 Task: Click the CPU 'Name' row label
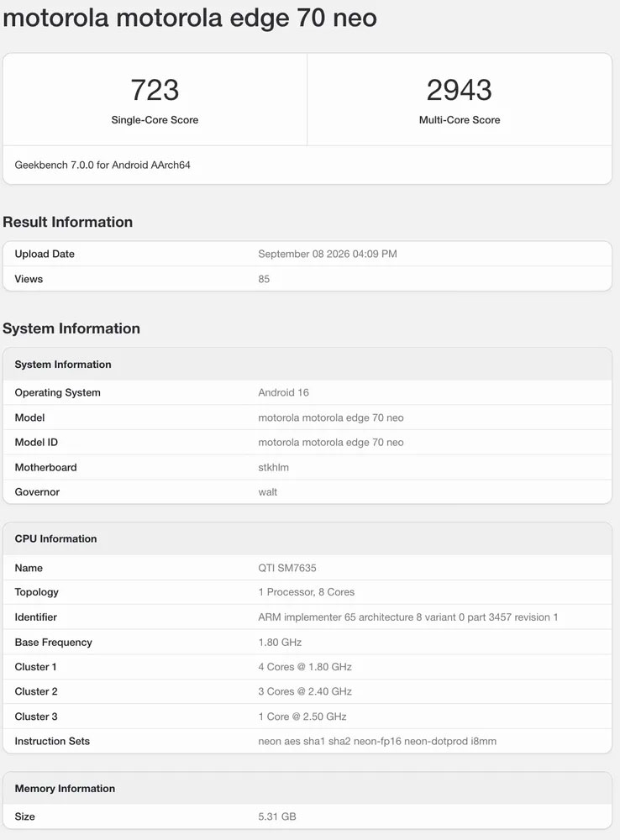click(x=29, y=568)
